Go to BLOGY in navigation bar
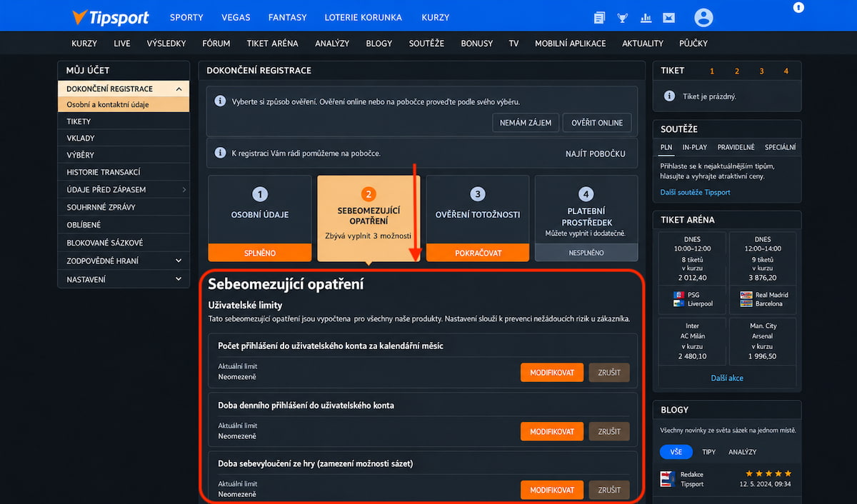The width and height of the screenshot is (857, 504). [x=379, y=44]
